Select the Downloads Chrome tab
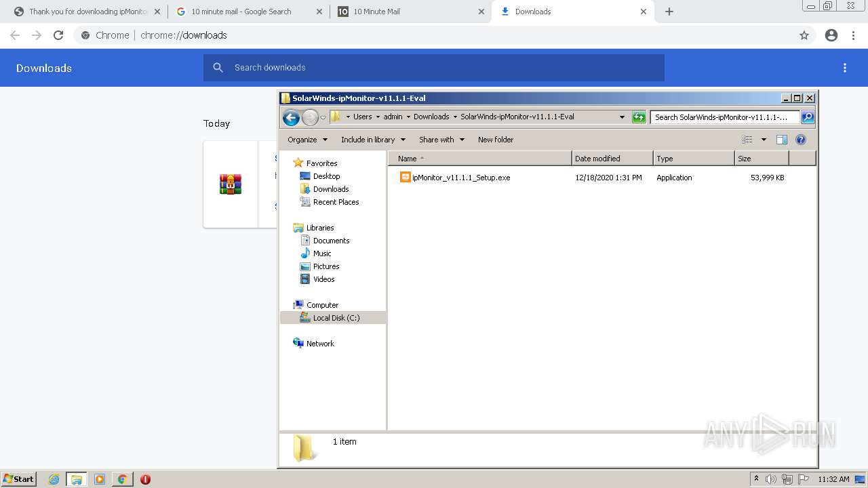This screenshot has width=868, height=488. pos(573,12)
